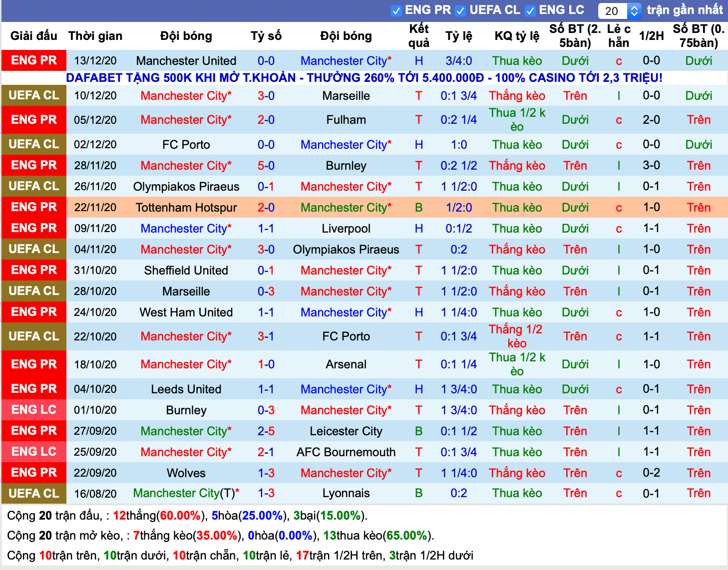728x570 pixels.
Task: Click Olympiakos Piraeus in 04/11/20 row
Action: pyautogui.click(x=346, y=250)
